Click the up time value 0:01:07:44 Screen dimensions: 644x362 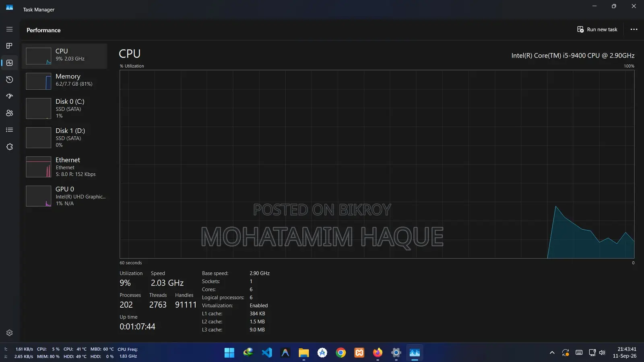tap(137, 327)
